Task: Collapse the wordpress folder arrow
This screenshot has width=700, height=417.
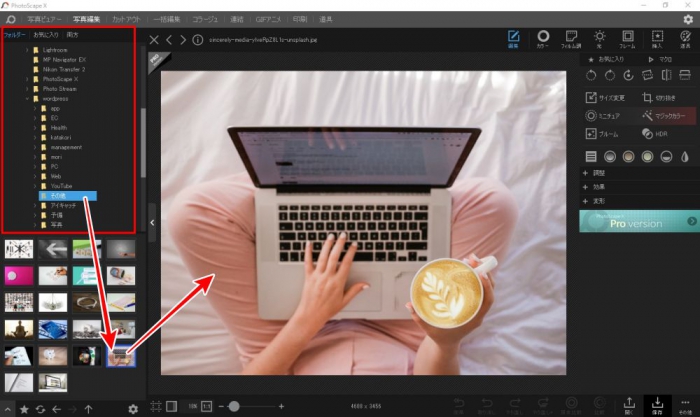Action: click(x=27, y=99)
